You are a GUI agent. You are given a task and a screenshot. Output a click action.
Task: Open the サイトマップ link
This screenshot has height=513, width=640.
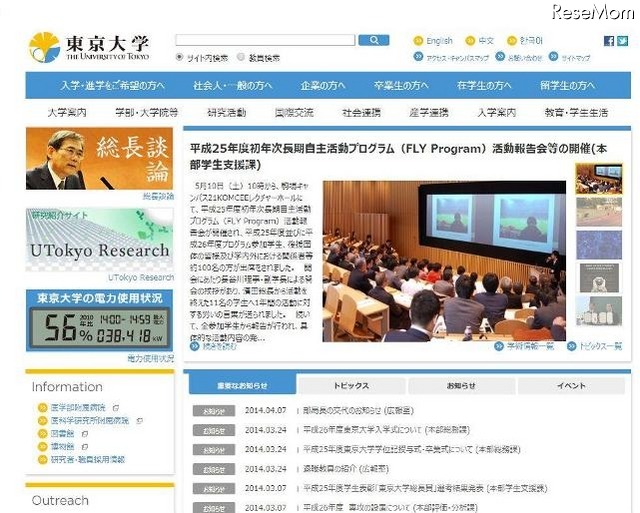pos(576,58)
